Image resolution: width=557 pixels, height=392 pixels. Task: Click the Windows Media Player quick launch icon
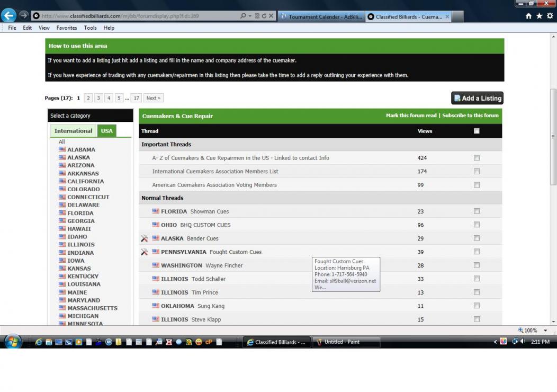click(x=78, y=342)
